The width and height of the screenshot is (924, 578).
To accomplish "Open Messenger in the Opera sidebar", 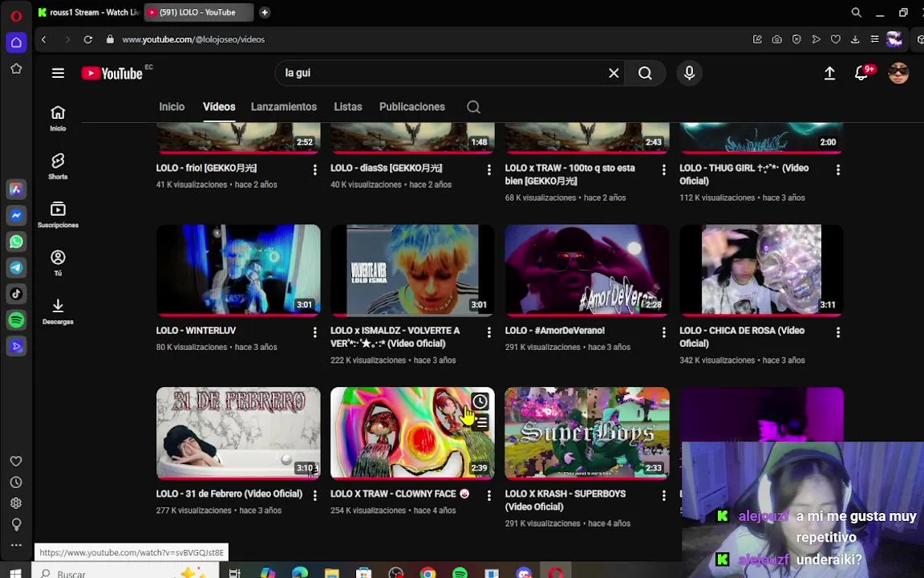I will point(16,215).
